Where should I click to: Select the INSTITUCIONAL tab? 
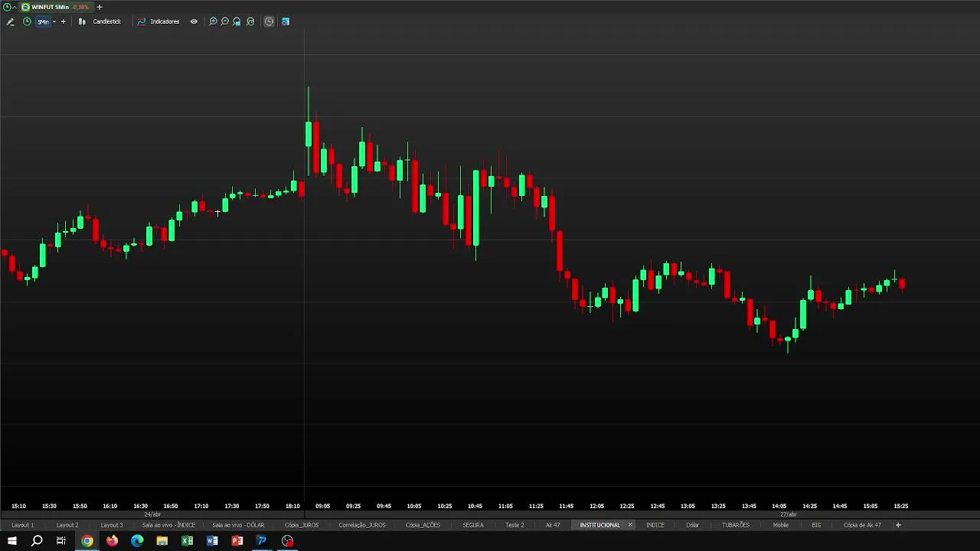pyautogui.click(x=599, y=525)
